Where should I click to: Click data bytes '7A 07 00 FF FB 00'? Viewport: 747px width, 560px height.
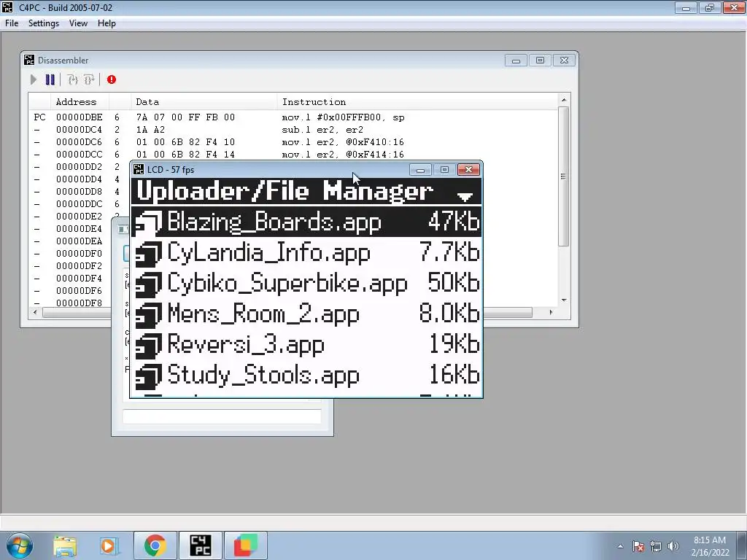(185, 117)
